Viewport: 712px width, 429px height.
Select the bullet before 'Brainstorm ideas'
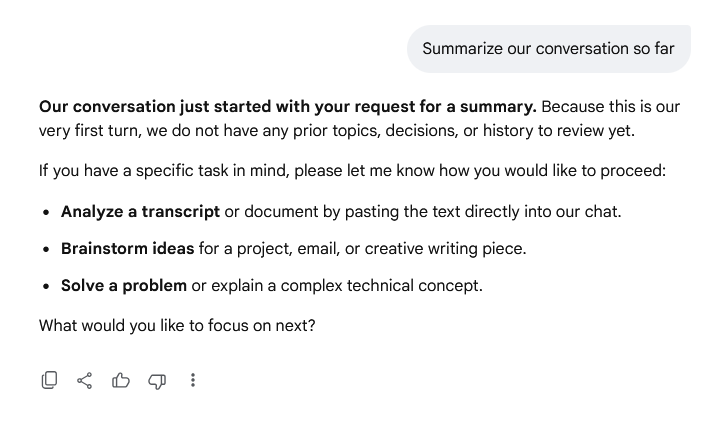point(46,249)
